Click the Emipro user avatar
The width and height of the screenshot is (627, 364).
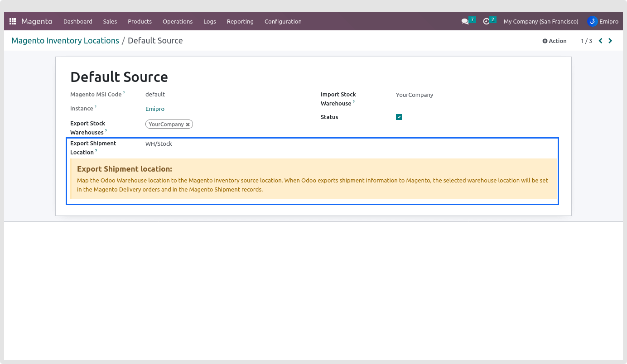(592, 21)
